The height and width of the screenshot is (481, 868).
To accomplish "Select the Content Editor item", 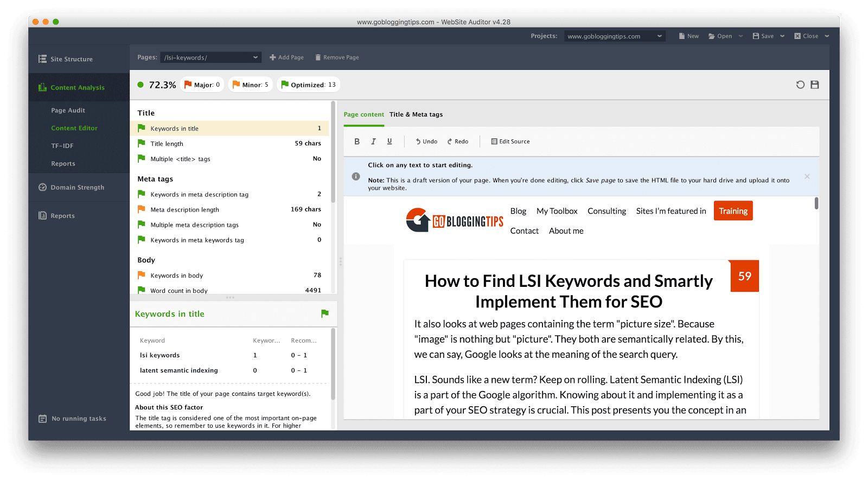I will pos(74,128).
